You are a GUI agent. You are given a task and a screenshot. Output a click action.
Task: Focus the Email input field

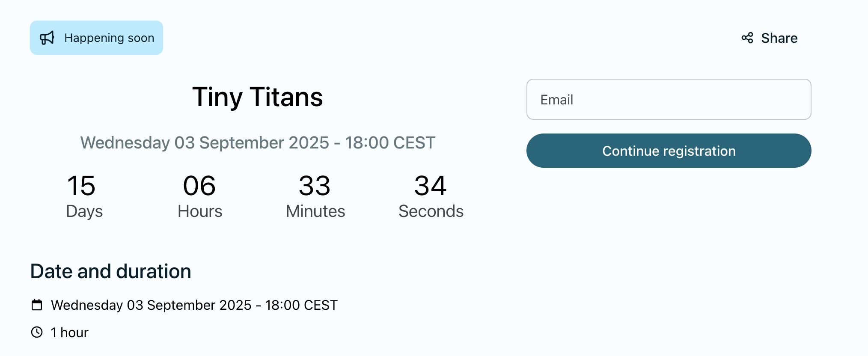coord(669,99)
